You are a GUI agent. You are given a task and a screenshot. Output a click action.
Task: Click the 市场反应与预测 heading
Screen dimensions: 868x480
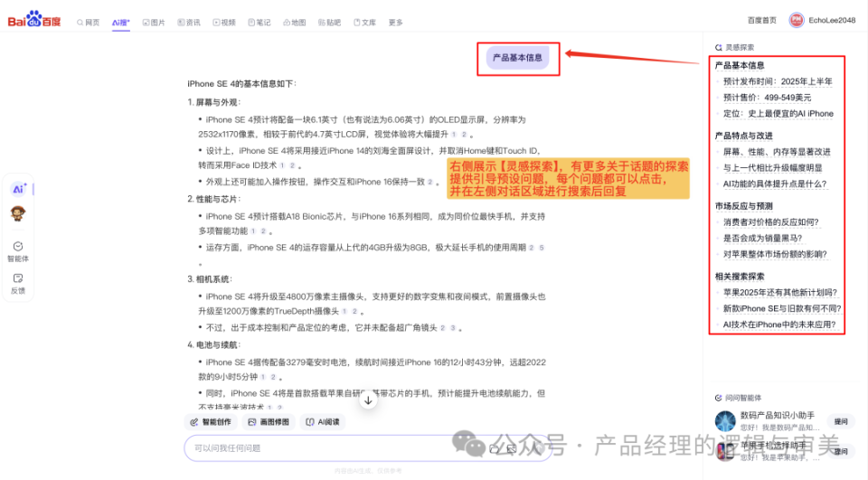coord(743,206)
